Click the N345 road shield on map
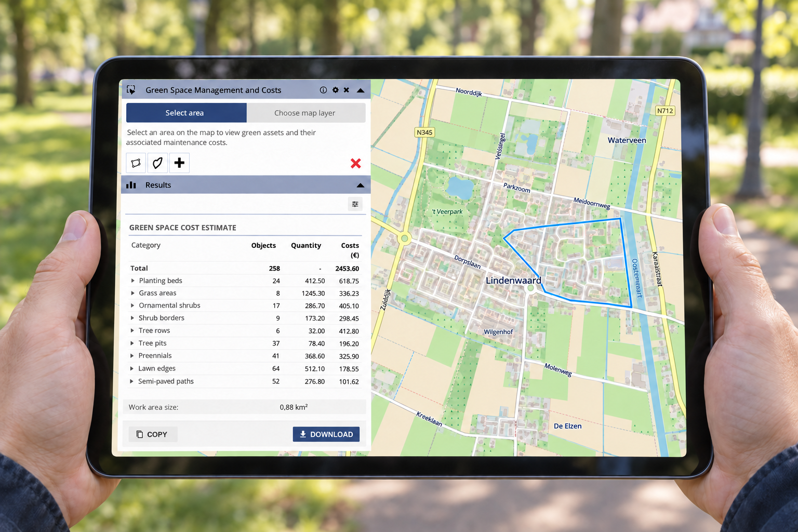Image resolution: width=798 pixels, height=532 pixels. [424, 132]
